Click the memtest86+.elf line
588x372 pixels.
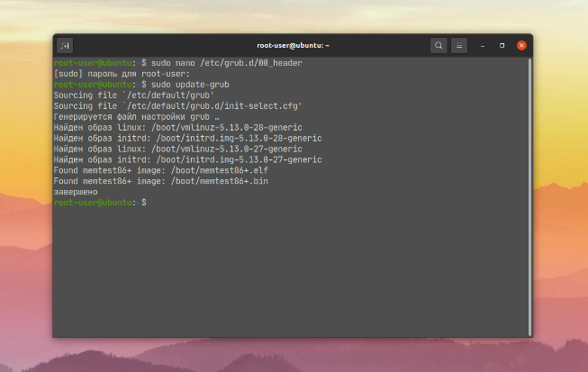[161, 170]
